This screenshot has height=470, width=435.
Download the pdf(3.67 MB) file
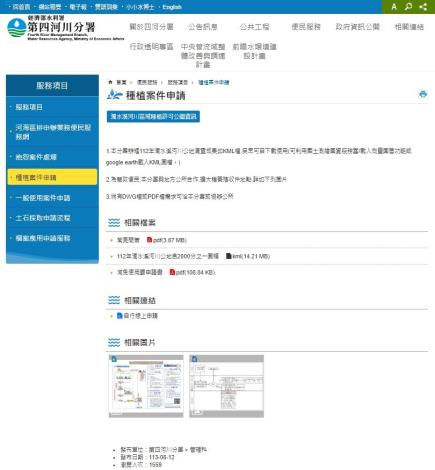pyautogui.click(x=170, y=240)
